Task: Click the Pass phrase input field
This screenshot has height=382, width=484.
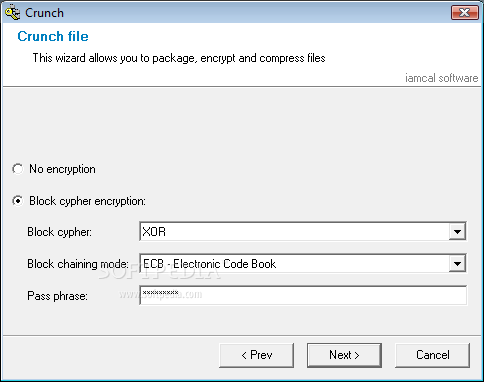Action: click(x=303, y=295)
